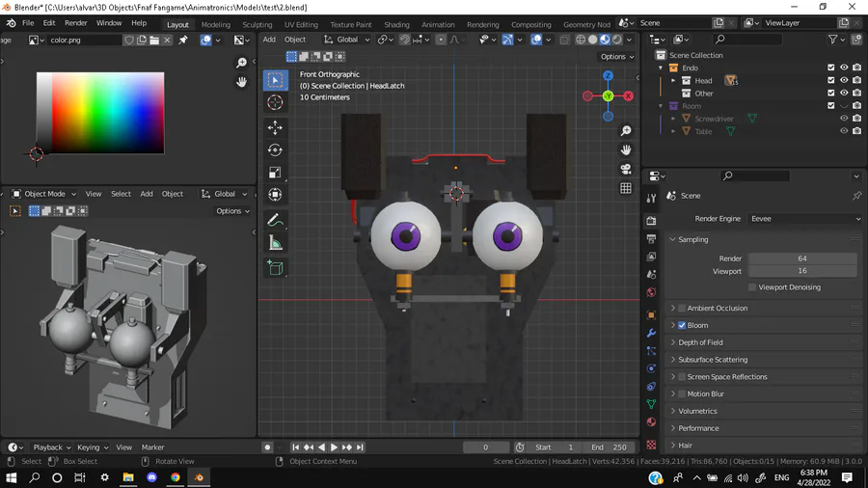Screen dimensions: 868x488
Task: Disable the Bloom checkbox
Action: [682, 326]
